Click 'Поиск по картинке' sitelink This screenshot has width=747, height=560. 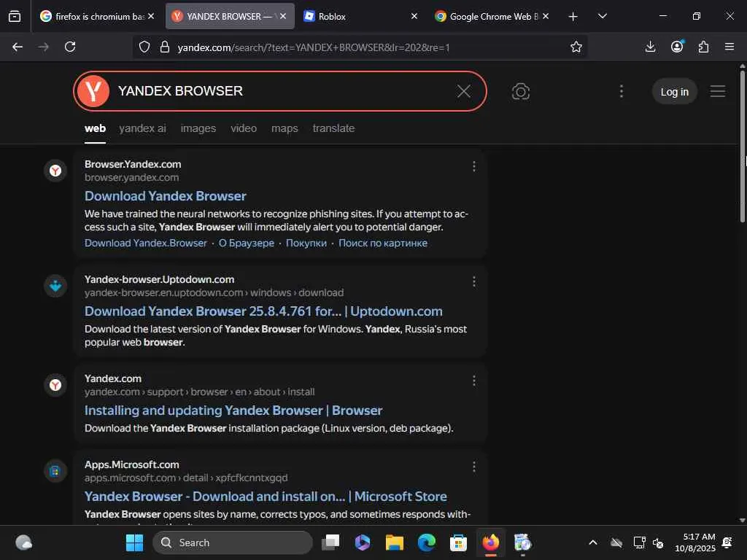pos(383,243)
